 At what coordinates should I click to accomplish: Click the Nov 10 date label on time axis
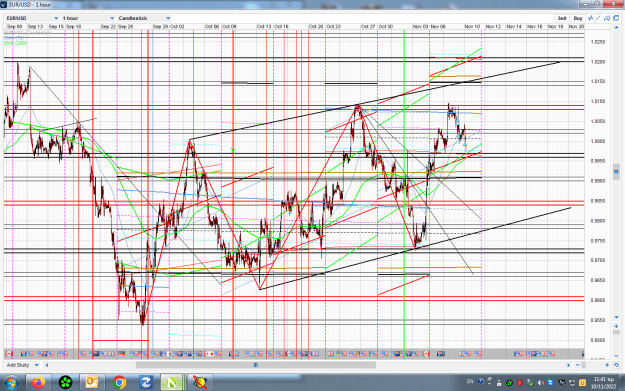click(x=472, y=26)
